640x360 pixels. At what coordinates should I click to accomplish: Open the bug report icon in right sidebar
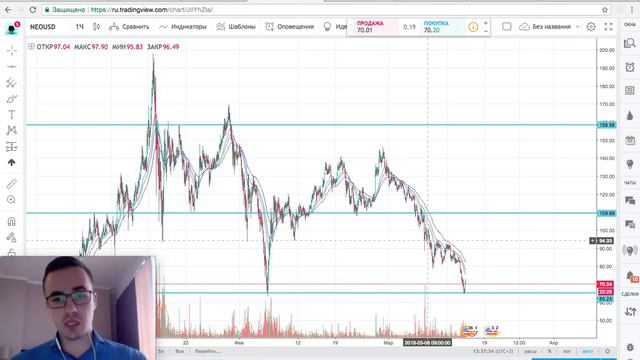click(x=630, y=347)
